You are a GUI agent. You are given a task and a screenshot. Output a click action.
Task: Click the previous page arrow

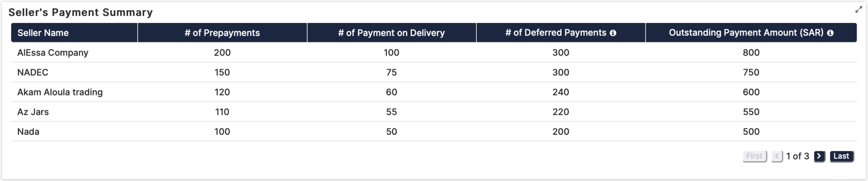click(x=777, y=156)
